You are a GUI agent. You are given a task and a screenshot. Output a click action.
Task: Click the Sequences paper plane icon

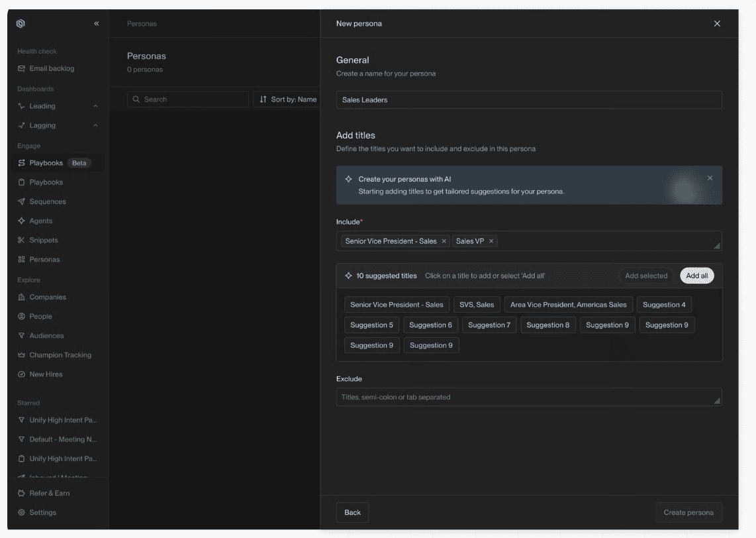point(21,201)
